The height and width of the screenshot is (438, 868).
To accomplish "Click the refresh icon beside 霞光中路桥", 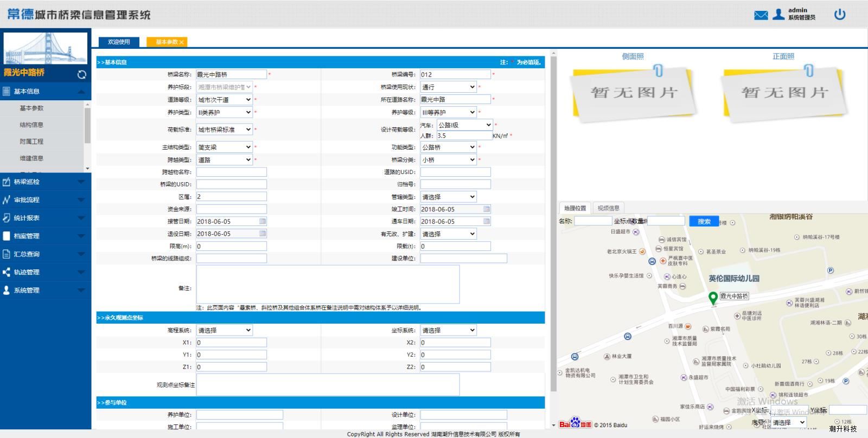I will (82, 75).
